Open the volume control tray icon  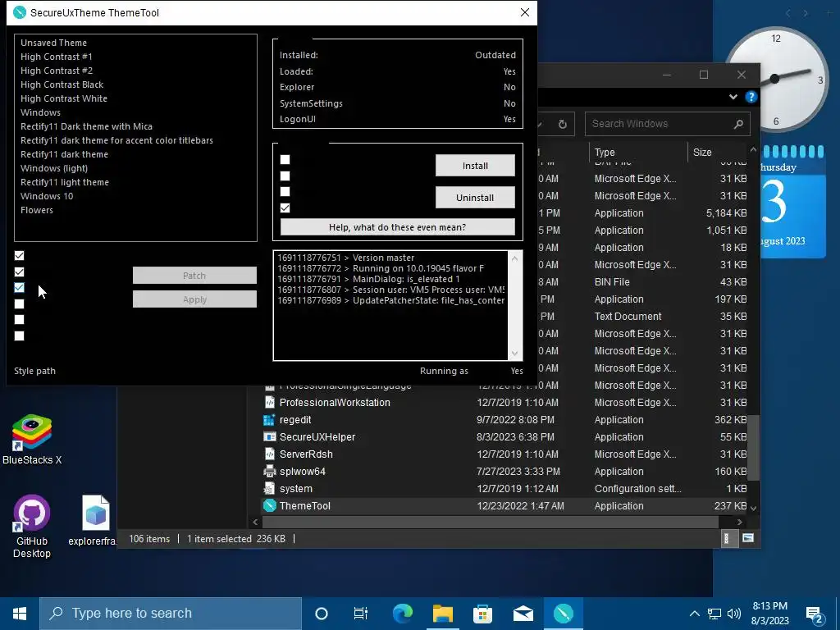[x=734, y=614]
